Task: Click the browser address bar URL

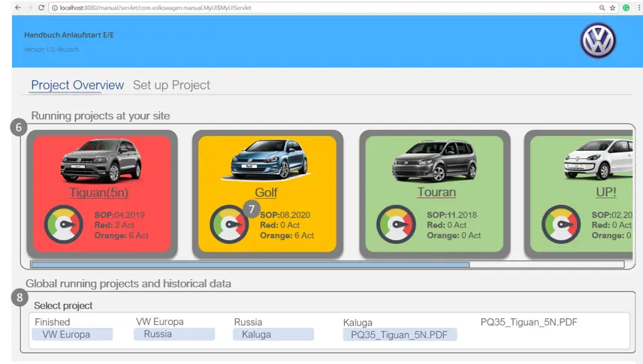Action: coord(155,8)
